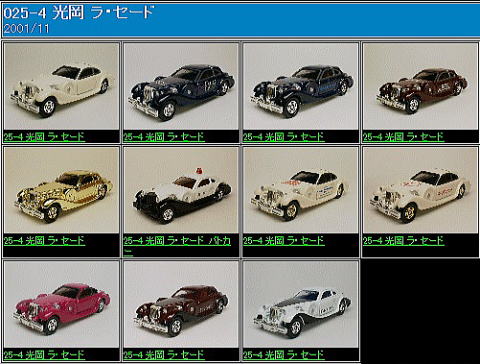Click the link under the plain white car
Screen dimensions: 480x364
tap(44, 137)
